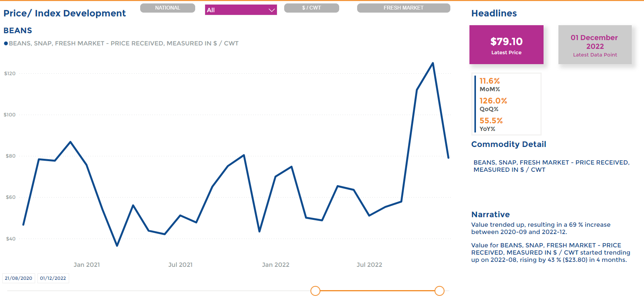Click the Headlines heading

click(494, 13)
